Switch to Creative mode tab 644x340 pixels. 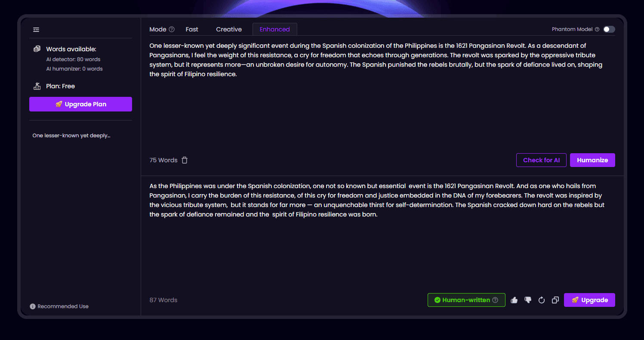click(229, 29)
